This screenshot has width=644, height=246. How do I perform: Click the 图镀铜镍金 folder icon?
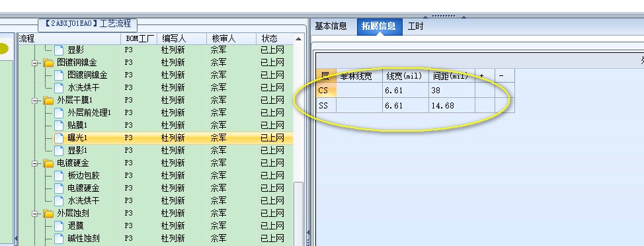(49, 63)
